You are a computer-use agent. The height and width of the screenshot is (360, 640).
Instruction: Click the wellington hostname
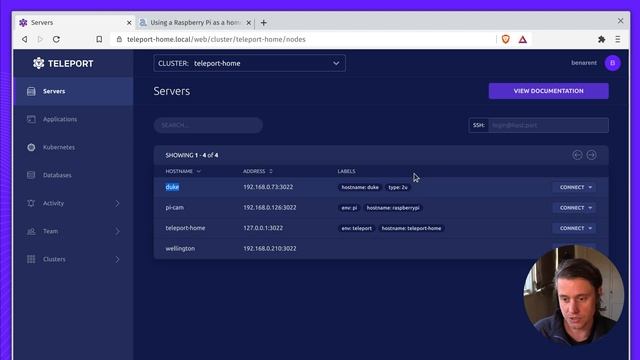pos(180,248)
